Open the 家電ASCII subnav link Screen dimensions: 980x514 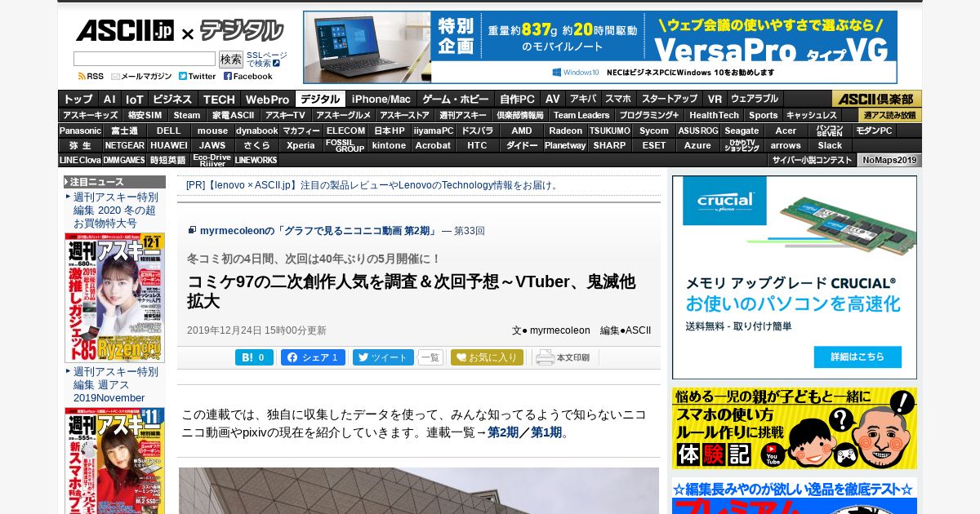coord(233,115)
